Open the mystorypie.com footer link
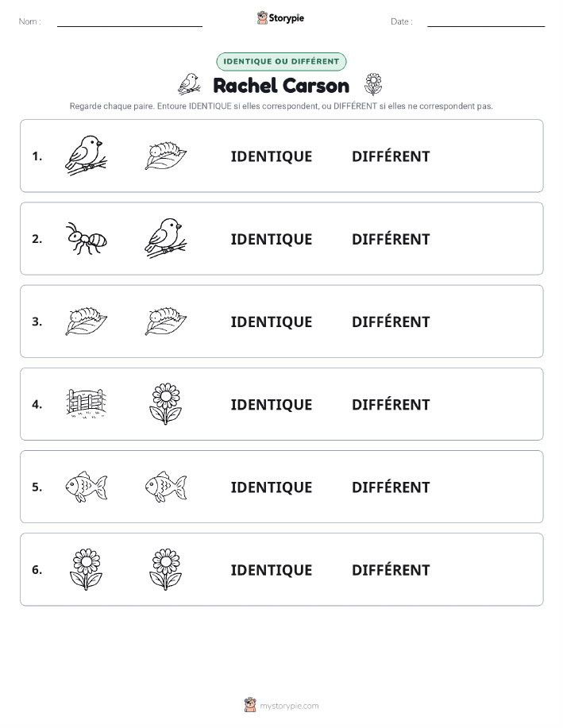Viewport: 563px width, 728px height. 281,705
